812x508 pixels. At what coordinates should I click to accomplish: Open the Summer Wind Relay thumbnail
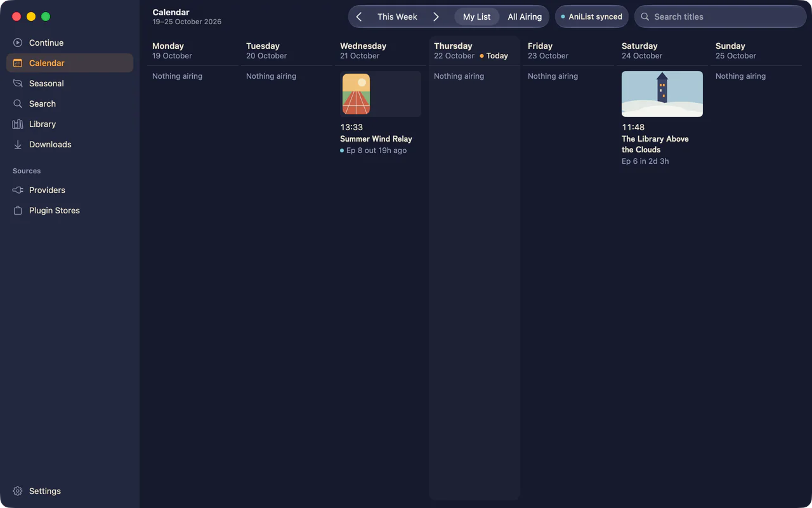click(x=381, y=94)
